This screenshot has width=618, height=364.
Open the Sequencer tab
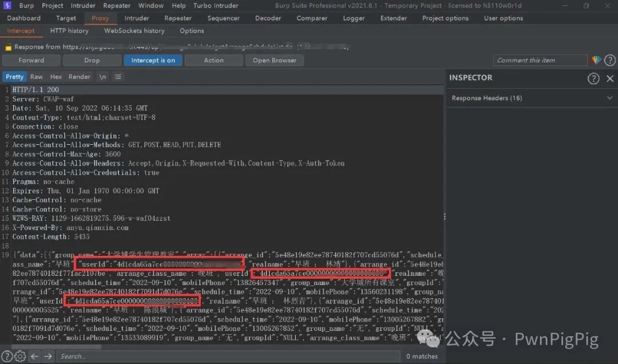tap(224, 18)
